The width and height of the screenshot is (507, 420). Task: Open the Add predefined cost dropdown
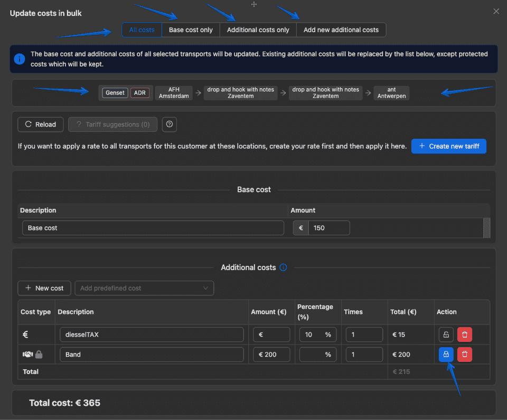144,288
